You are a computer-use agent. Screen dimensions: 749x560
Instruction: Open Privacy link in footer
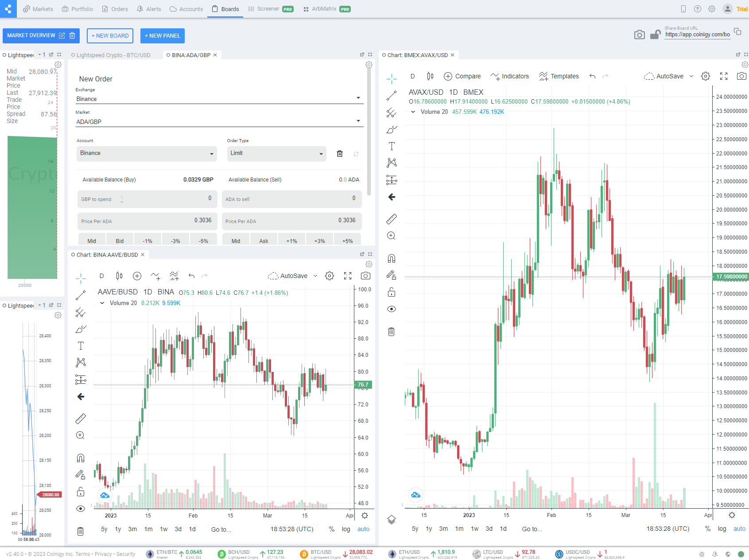pos(103,554)
